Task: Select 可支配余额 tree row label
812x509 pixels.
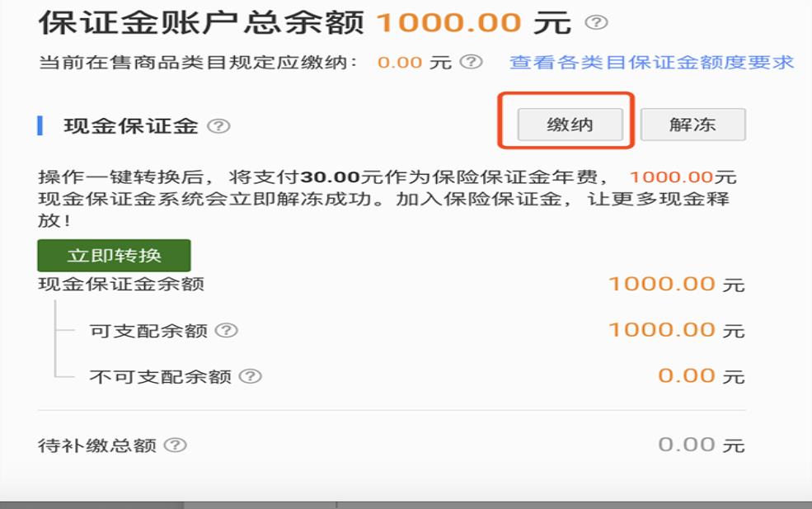Action: (x=148, y=331)
